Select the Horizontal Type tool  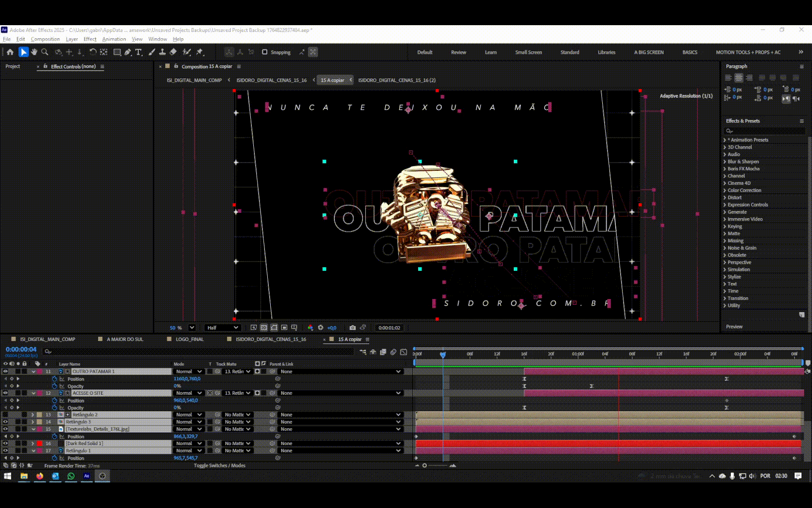tap(139, 52)
